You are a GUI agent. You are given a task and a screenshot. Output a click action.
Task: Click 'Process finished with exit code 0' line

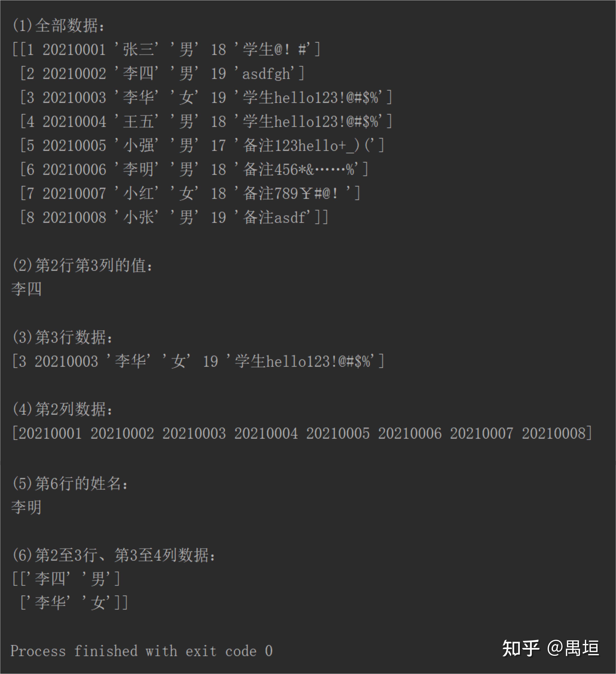click(x=142, y=651)
